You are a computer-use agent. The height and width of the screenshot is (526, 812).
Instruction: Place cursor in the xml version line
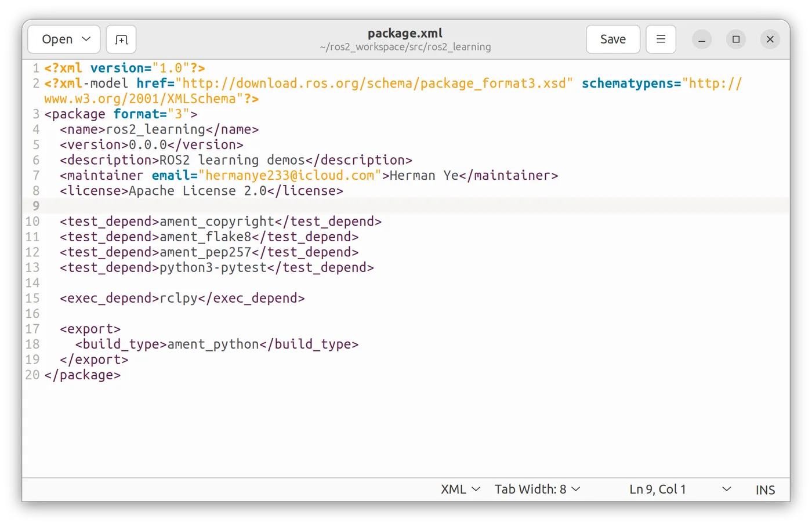125,68
